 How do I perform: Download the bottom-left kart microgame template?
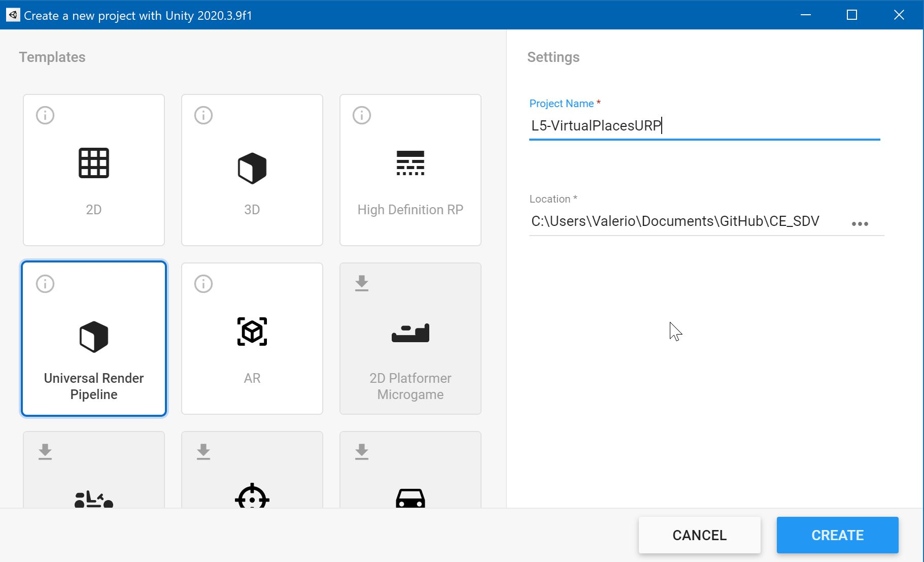tap(45, 452)
